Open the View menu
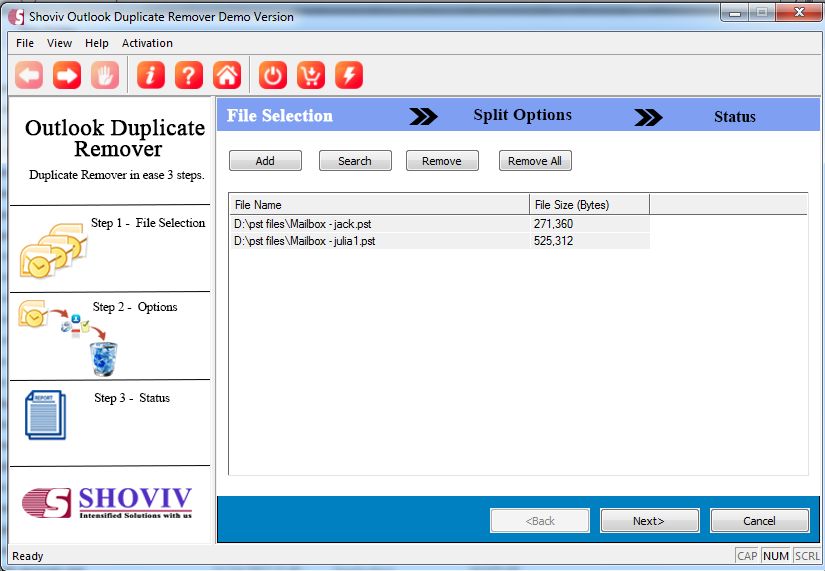Screen dimensions: 825x571 [59, 43]
